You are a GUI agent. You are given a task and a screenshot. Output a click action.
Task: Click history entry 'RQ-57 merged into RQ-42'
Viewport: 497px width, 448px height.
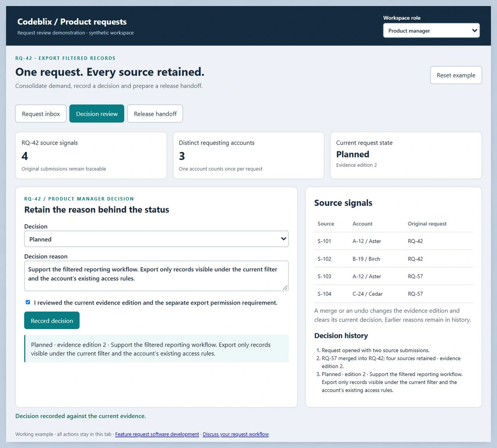click(x=391, y=362)
